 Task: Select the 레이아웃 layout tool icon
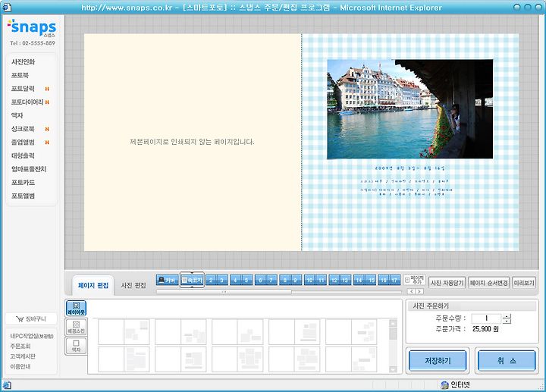coord(76,308)
